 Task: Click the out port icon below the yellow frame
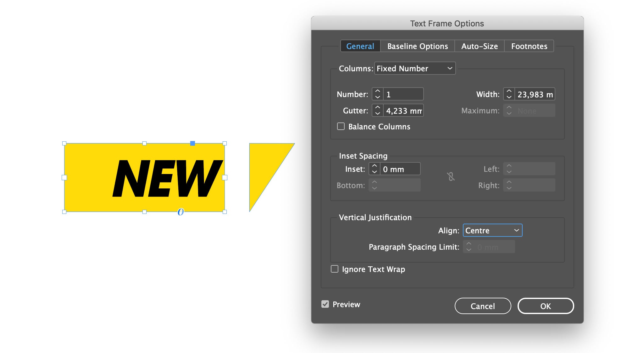(x=180, y=212)
